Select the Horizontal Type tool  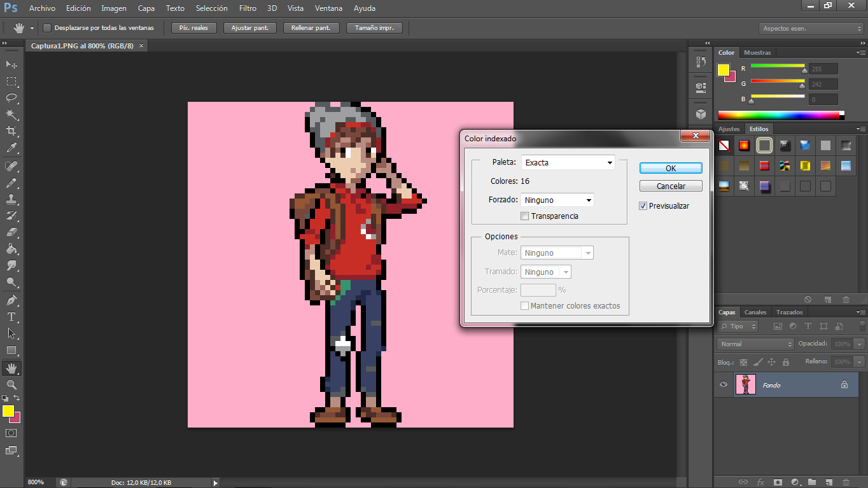11,317
